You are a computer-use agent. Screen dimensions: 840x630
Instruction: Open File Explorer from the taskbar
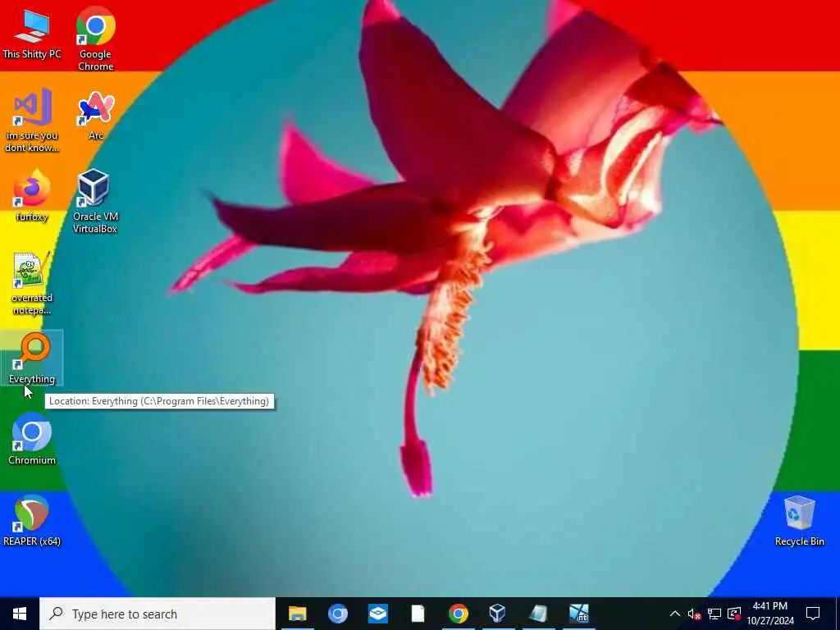297,614
